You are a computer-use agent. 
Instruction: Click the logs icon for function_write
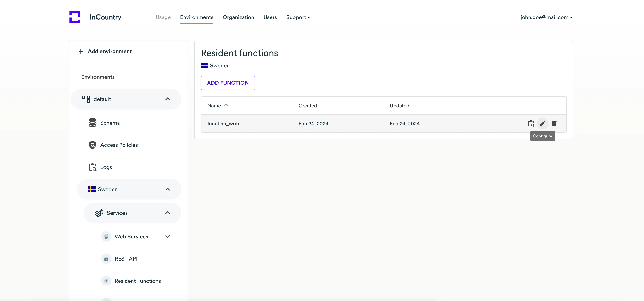pos(531,123)
